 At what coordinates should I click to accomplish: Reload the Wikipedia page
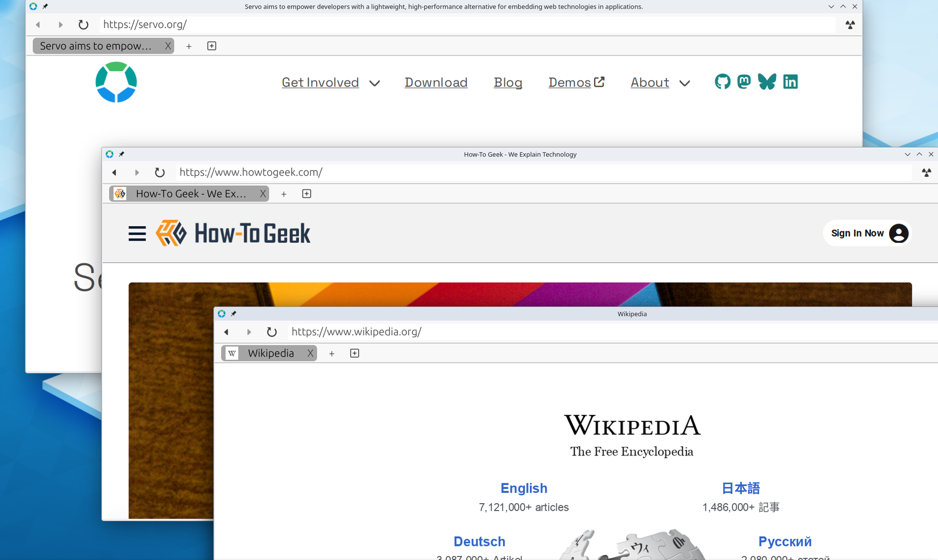click(x=272, y=332)
